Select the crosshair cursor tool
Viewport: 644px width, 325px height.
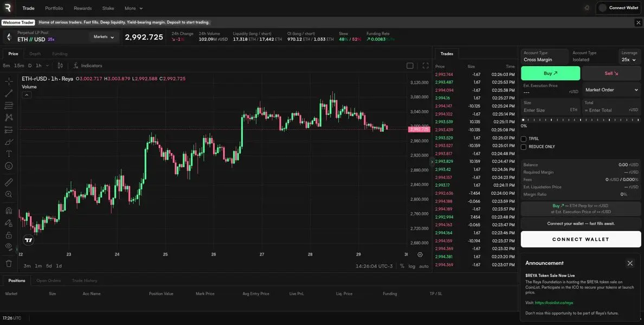coord(9,81)
